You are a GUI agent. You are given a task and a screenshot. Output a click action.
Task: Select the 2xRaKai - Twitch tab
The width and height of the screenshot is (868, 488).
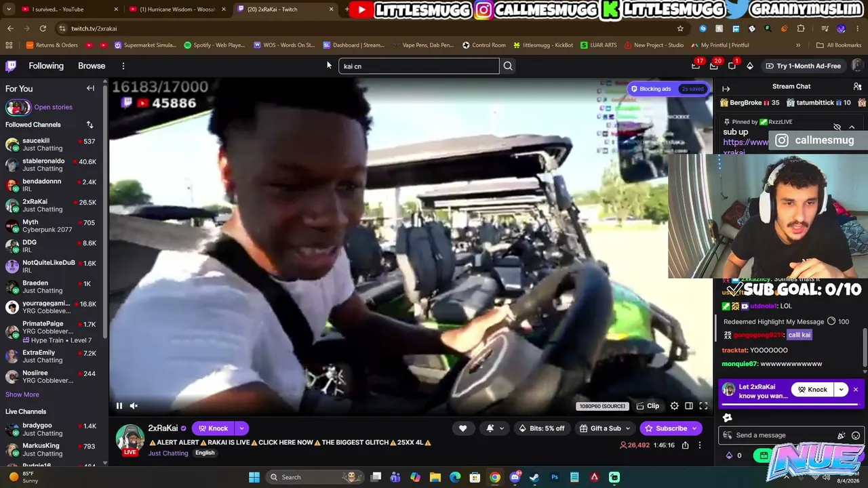[285, 9]
